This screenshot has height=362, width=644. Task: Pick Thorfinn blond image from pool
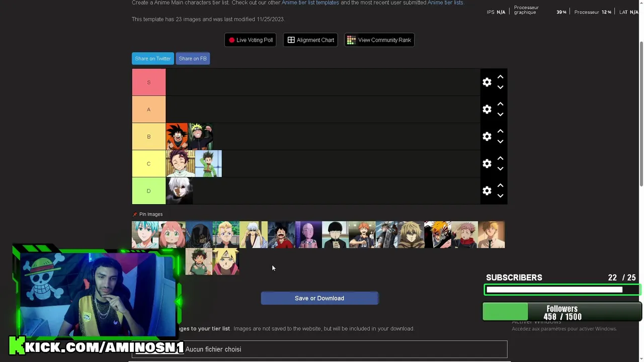[410, 235]
